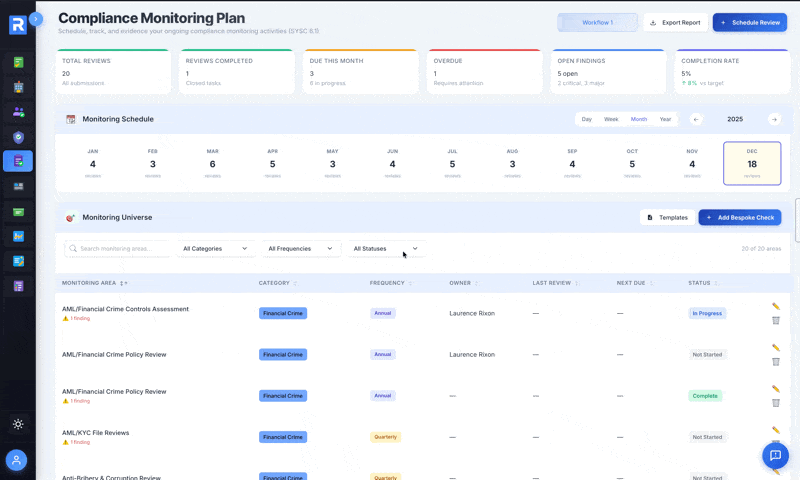Toggle the theme sun icon
800x480 pixels.
[18, 424]
